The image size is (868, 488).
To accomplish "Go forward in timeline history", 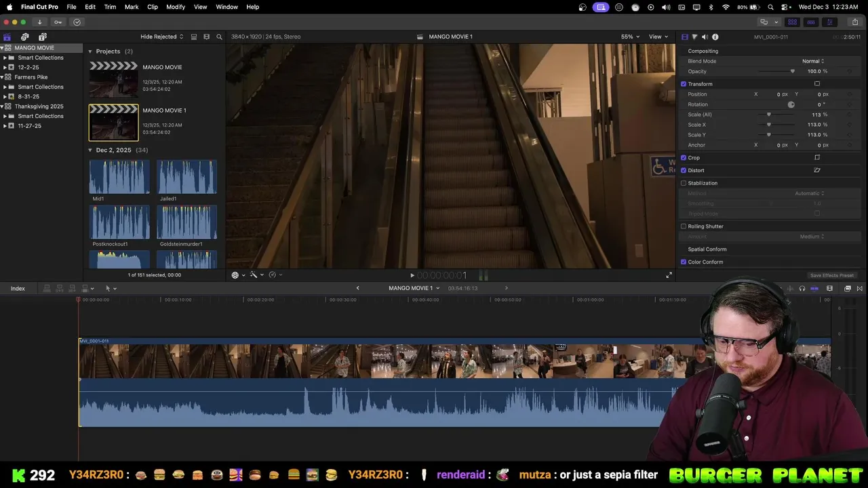I will coord(506,288).
